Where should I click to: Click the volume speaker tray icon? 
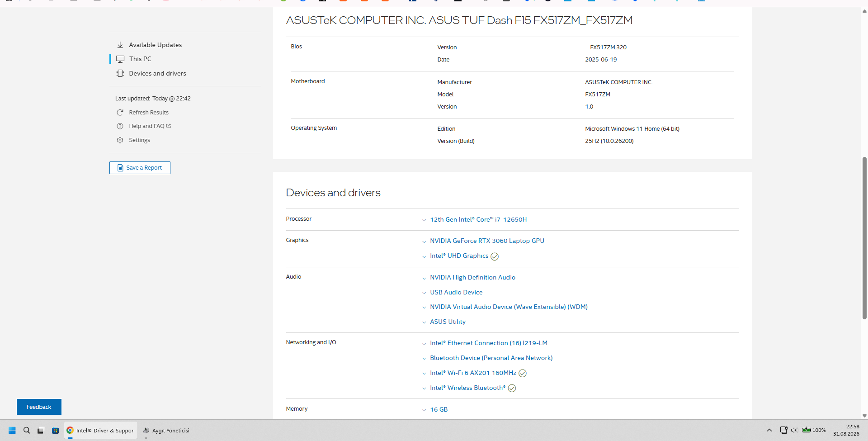(x=794, y=430)
